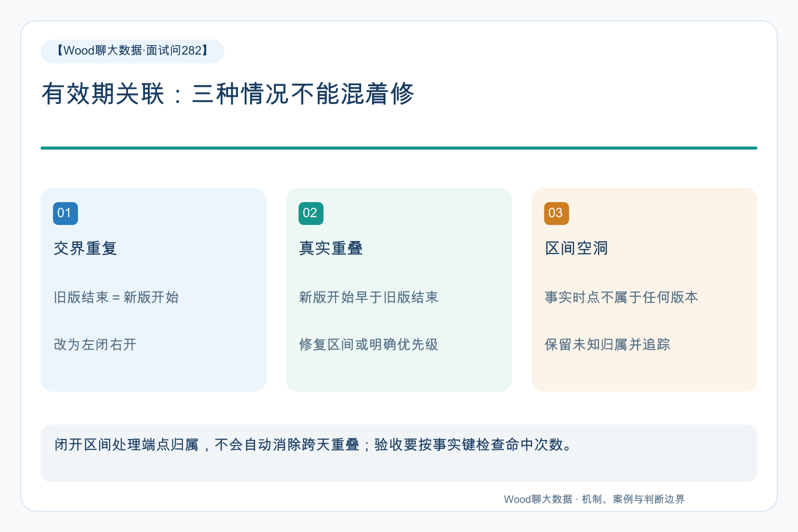Click the heading 区间空洞

pyautogui.click(x=576, y=248)
